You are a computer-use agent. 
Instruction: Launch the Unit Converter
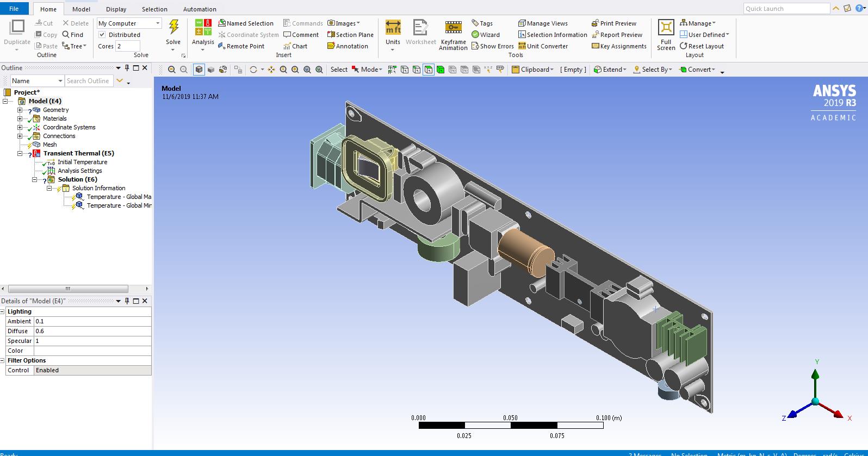543,46
